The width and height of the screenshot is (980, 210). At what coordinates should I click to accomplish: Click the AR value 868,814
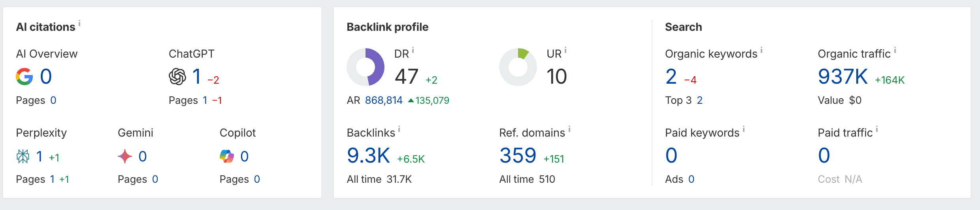pyautogui.click(x=384, y=101)
